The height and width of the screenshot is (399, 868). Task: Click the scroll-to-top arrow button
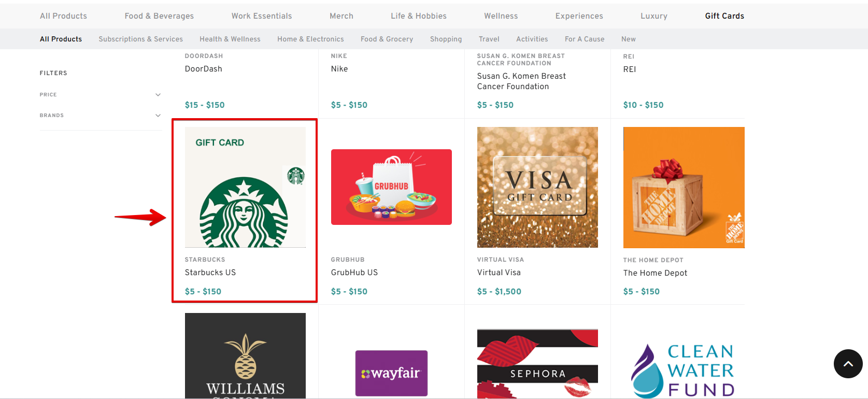click(x=848, y=364)
